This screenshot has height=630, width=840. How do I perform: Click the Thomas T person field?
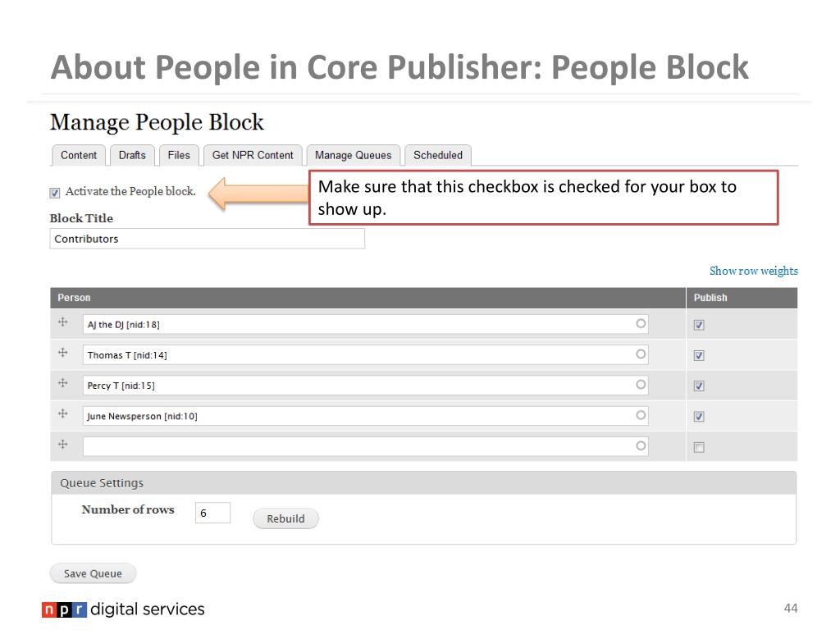(x=365, y=354)
